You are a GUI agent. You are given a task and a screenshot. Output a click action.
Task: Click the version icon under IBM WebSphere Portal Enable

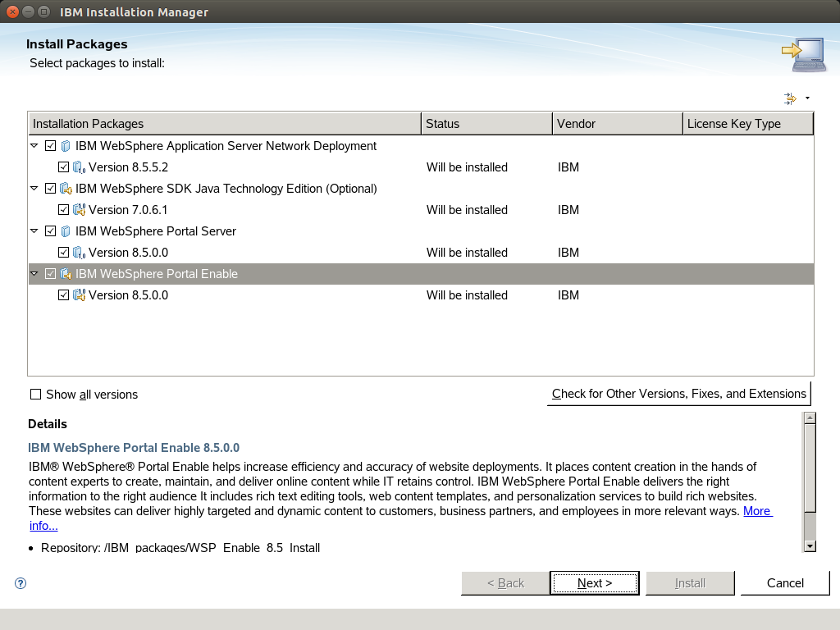point(79,295)
